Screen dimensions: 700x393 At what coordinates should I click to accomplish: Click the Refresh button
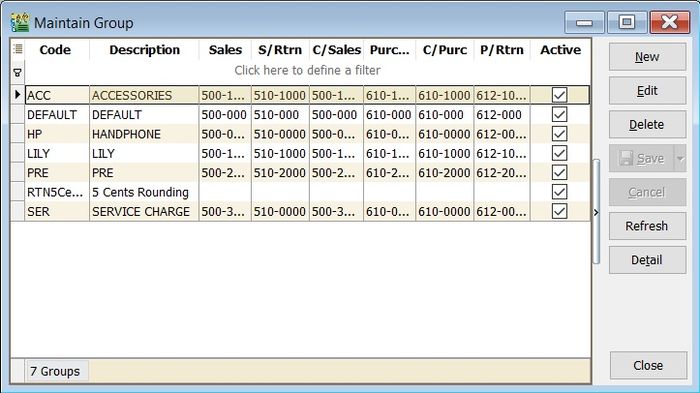point(647,226)
